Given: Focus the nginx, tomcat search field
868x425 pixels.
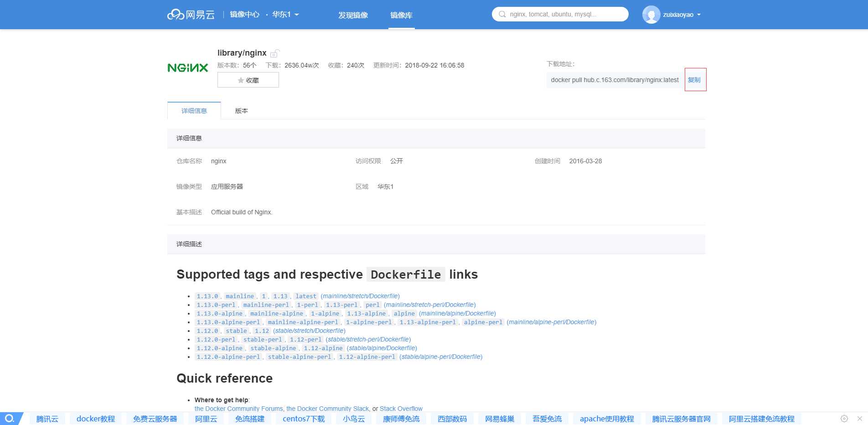Looking at the screenshot, I should coord(560,14).
